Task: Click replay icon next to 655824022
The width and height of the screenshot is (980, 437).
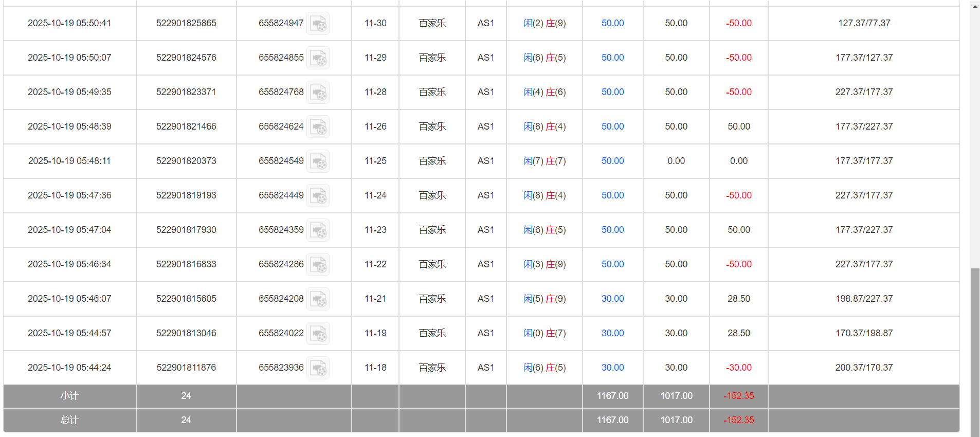Action: pyautogui.click(x=318, y=334)
